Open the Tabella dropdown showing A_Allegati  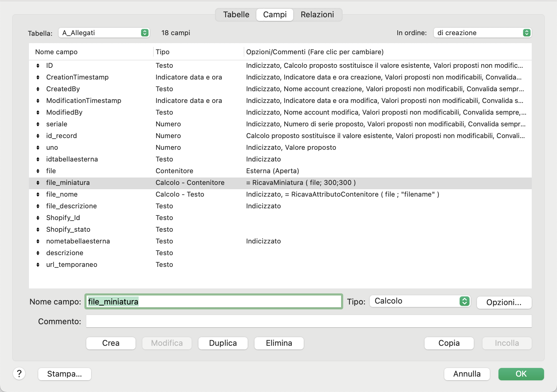pyautogui.click(x=104, y=33)
